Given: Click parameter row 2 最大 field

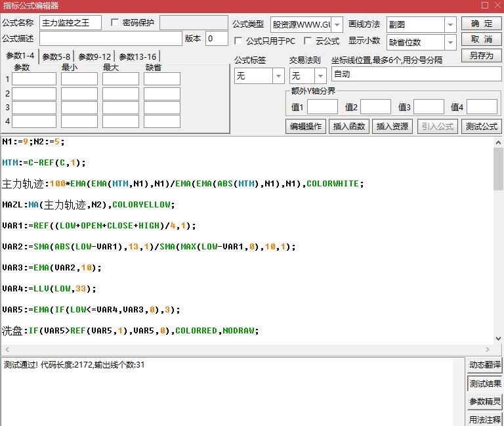Looking at the screenshot, I should click(121, 94).
